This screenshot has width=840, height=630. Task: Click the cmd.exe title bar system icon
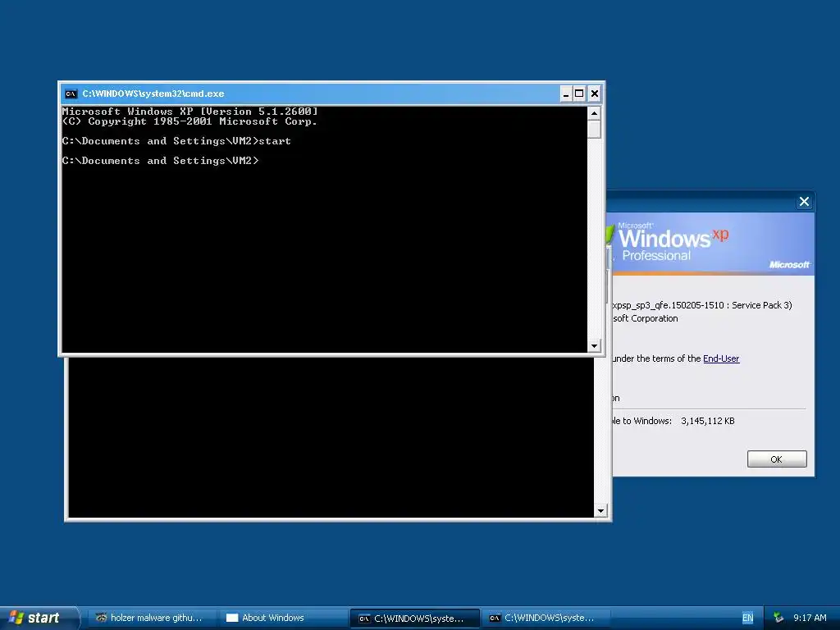(x=71, y=94)
